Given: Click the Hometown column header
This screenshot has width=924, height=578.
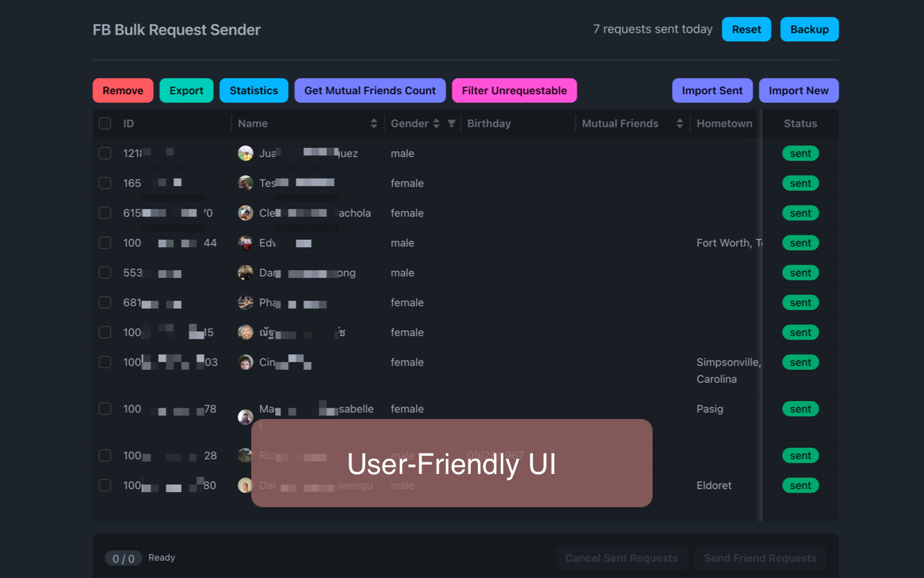Looking at the screenshot, I should click(x=724, y=124).
